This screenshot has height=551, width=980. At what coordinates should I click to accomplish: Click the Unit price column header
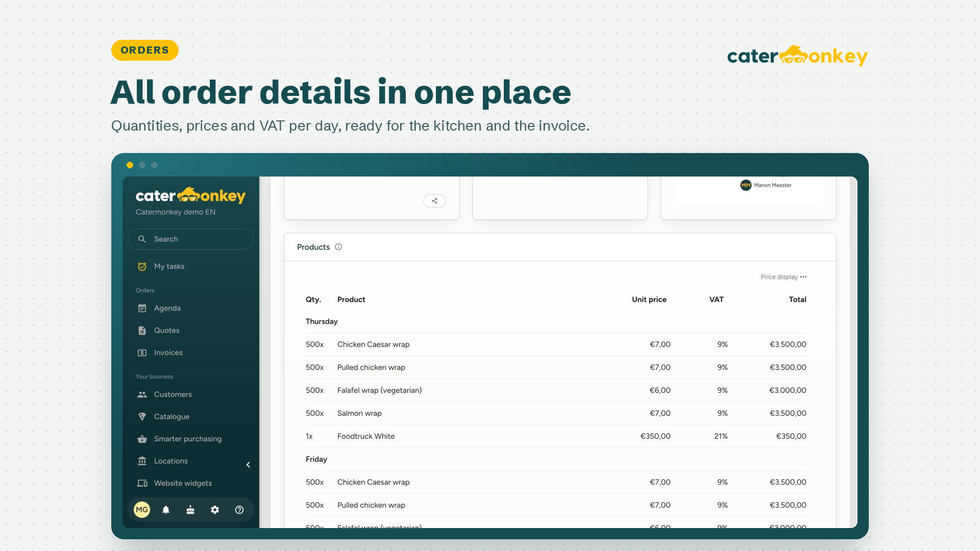coord(649,299)
